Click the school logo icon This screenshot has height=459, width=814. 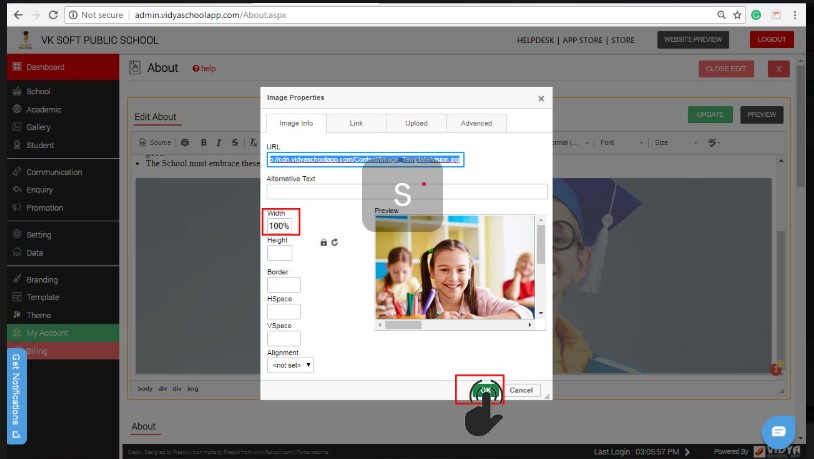click(x=25, y=40)
